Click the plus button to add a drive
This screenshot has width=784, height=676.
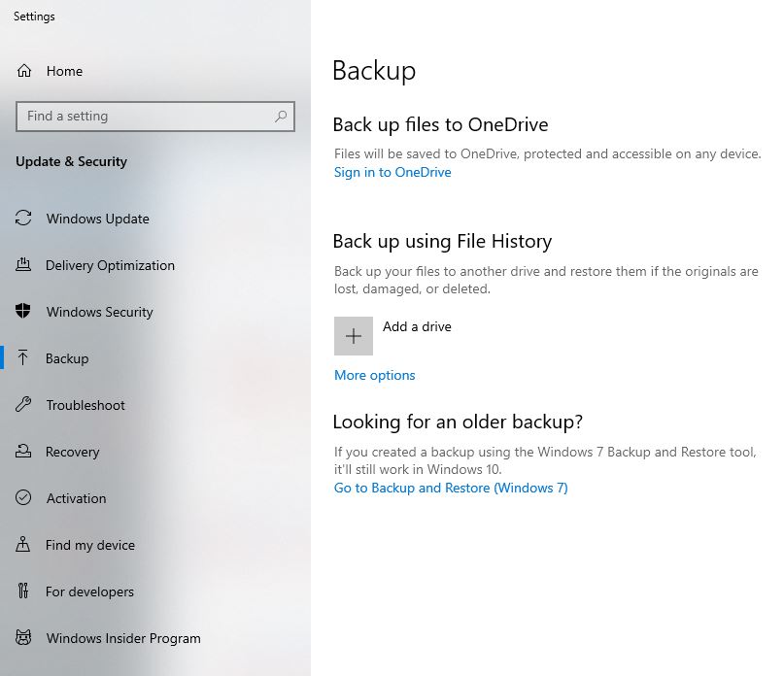[354, 336]
